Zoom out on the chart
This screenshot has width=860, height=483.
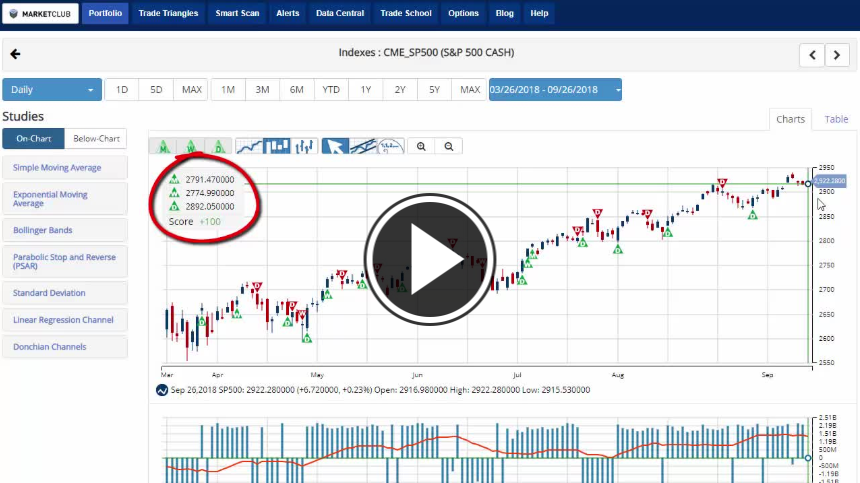449,147
